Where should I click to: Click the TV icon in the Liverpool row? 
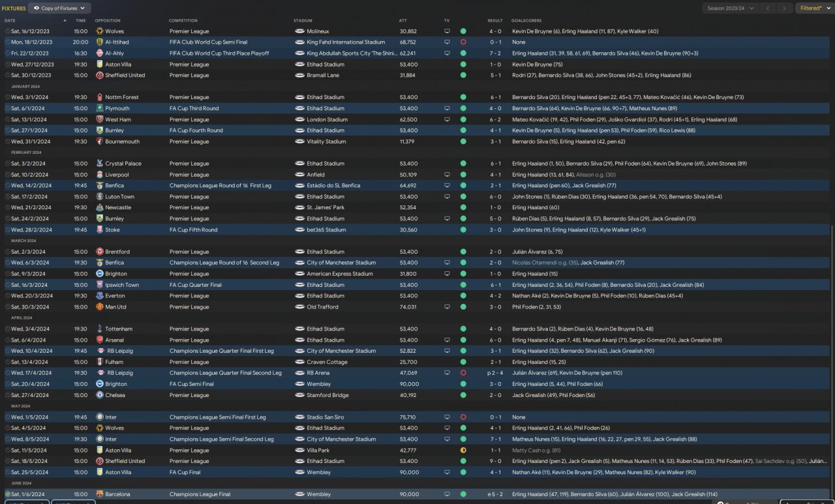coord(447,175)
